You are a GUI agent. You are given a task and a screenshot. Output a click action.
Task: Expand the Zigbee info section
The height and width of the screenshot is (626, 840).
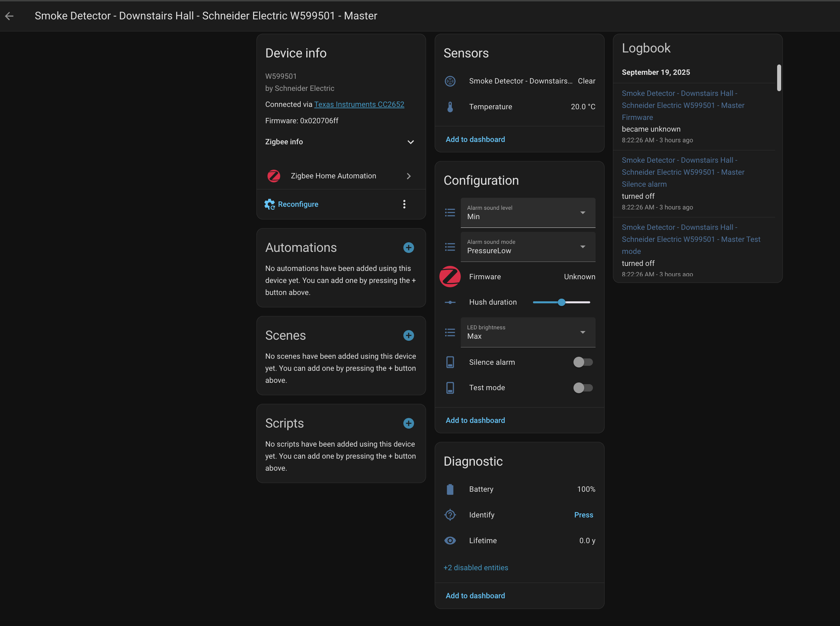click(410, 142)
